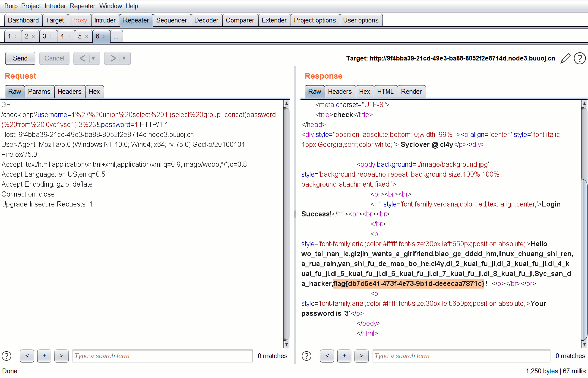Open the Repeater menu
This screenshot has width=588, height=378.
(82, 6)
